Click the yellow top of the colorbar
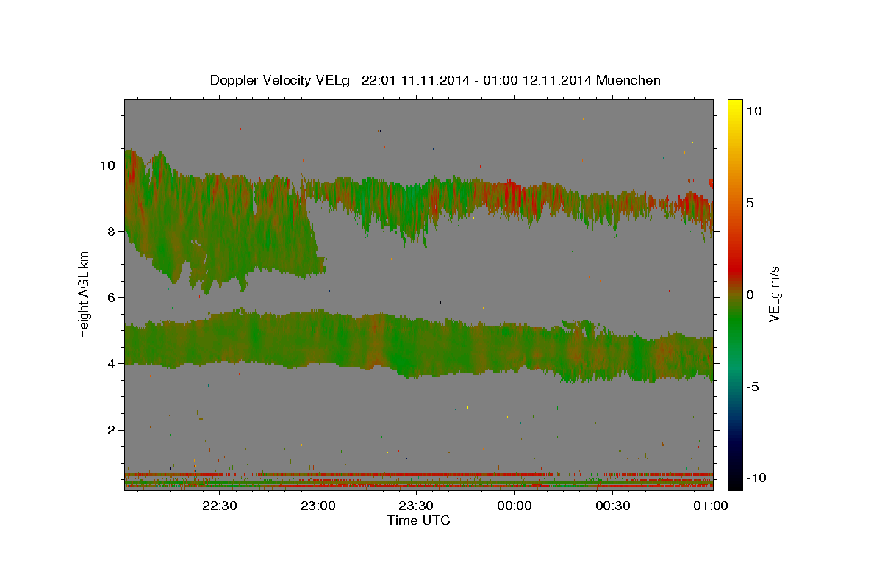The image size is (882, 588). pos(735,107)
